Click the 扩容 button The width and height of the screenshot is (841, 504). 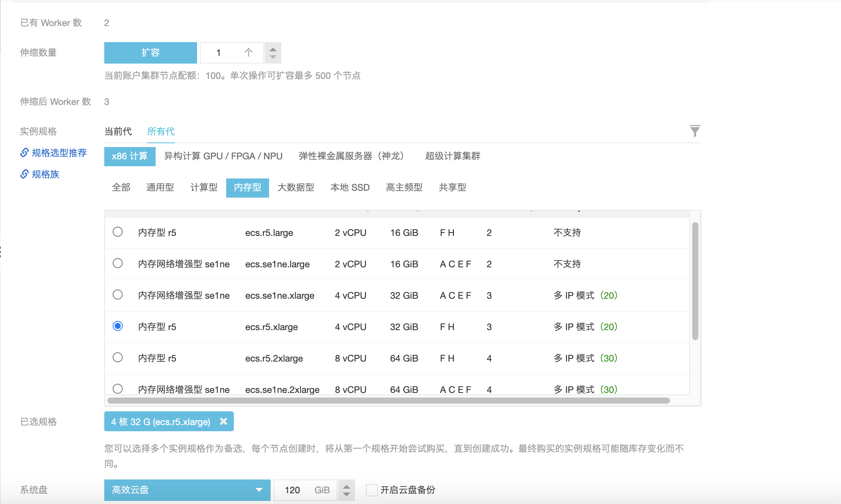click(x=150, y=52)
